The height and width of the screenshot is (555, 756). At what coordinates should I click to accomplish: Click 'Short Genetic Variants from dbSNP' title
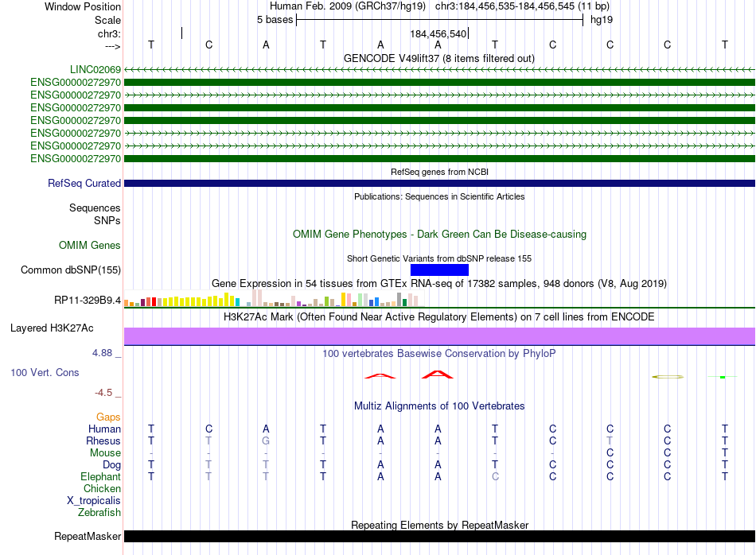coord(439,258)
